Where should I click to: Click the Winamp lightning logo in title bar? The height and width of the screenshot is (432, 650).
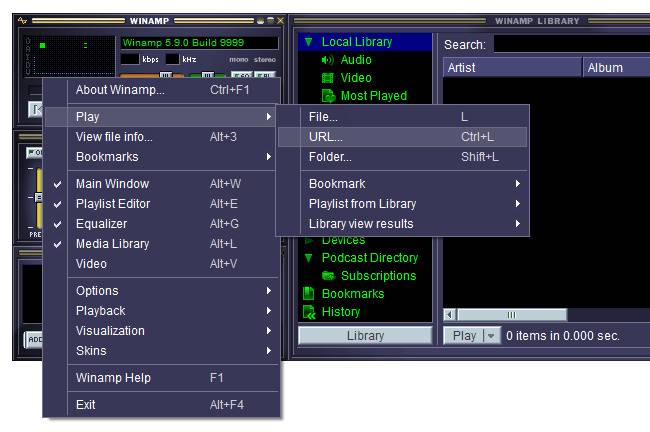pos(22,20)
